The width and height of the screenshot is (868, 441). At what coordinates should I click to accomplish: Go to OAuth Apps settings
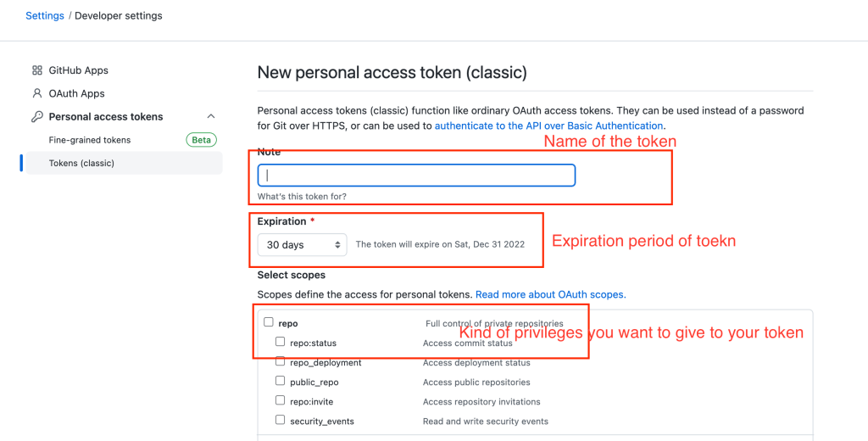[x=77, y=93]
